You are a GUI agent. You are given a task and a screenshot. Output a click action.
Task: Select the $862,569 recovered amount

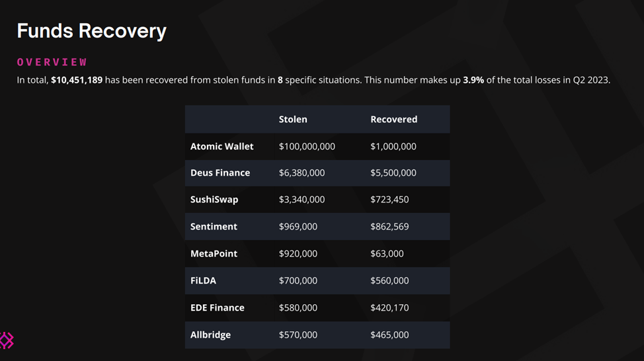tap(389, 226)
